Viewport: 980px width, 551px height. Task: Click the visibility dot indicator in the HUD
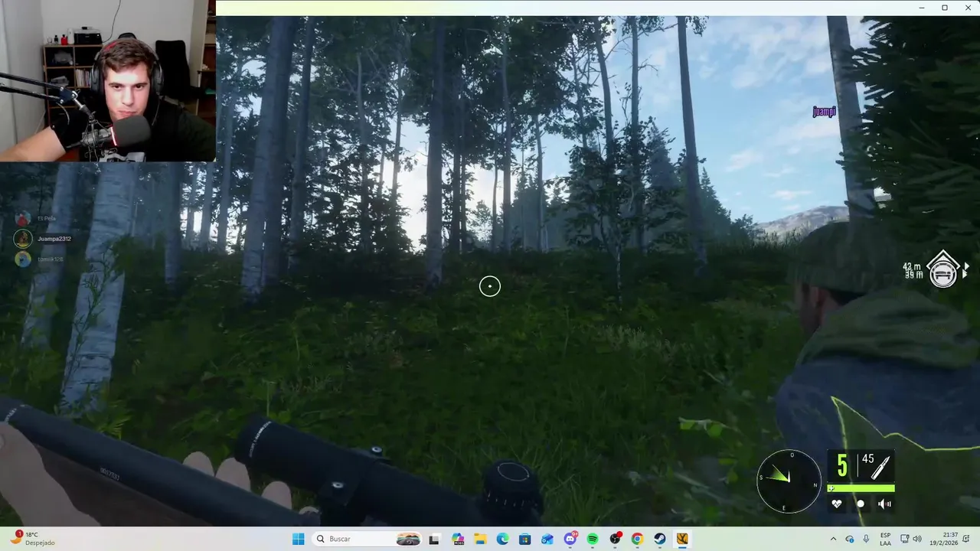(x=861, y=504)
